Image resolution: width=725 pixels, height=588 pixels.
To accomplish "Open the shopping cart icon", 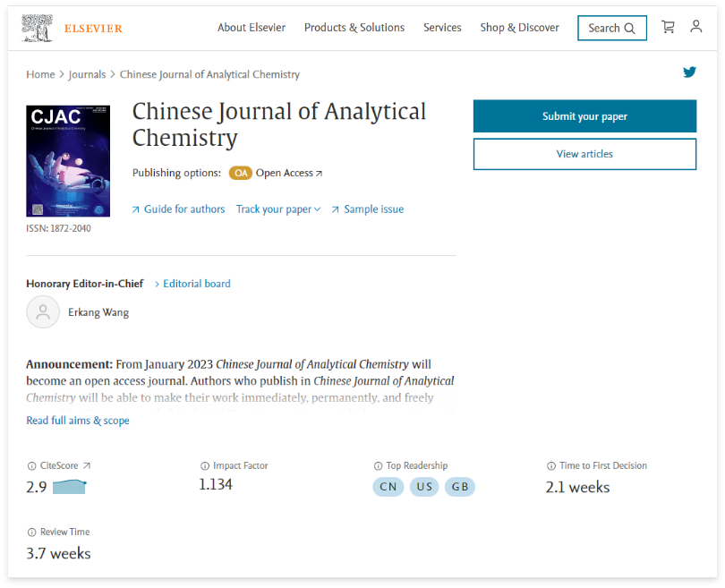I will click(668, 27).
